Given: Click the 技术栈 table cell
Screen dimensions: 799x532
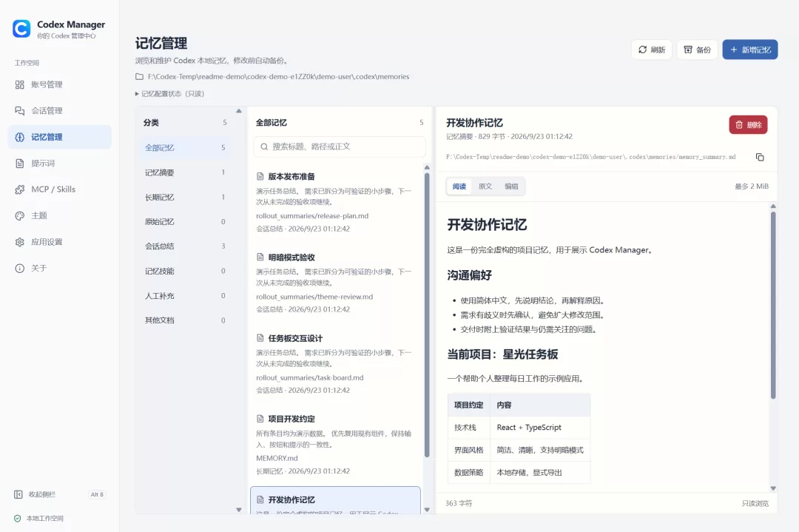Looking at the screenshot, I should 469,428.
